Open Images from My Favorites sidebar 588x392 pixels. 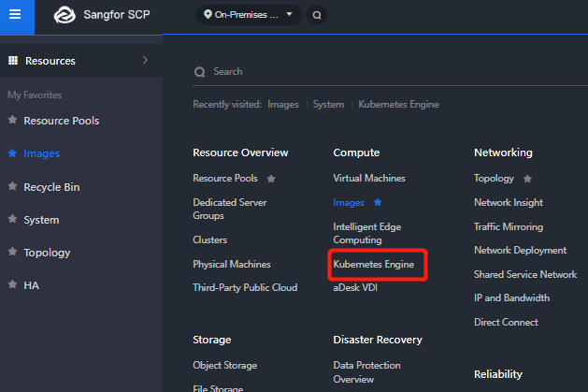click(x=42, y=153)
